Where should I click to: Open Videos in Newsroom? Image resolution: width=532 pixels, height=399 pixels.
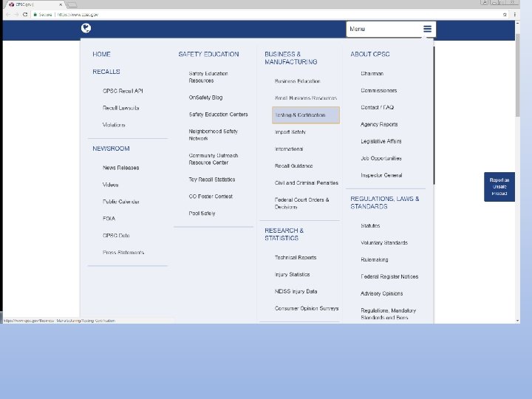(110, 185)
